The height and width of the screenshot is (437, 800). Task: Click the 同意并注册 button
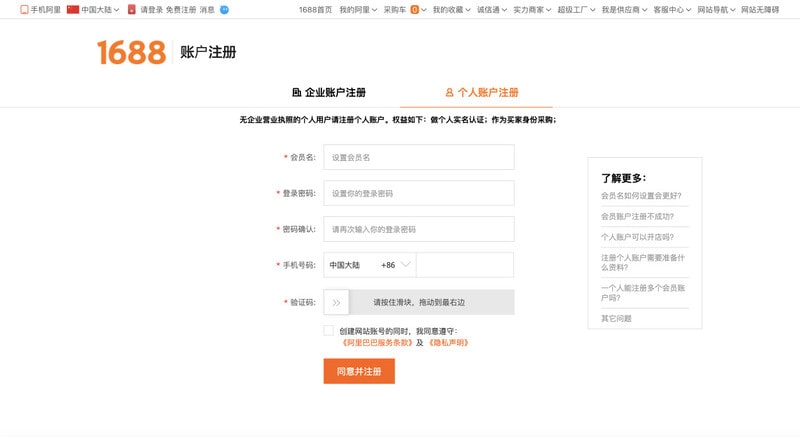359,371
